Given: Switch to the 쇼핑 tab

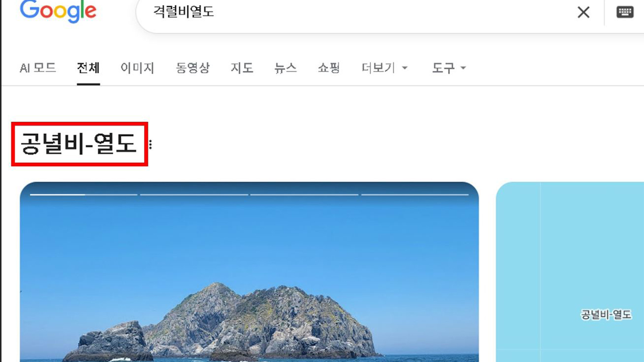Looking at the screenshot, I should tap(329, 68).
